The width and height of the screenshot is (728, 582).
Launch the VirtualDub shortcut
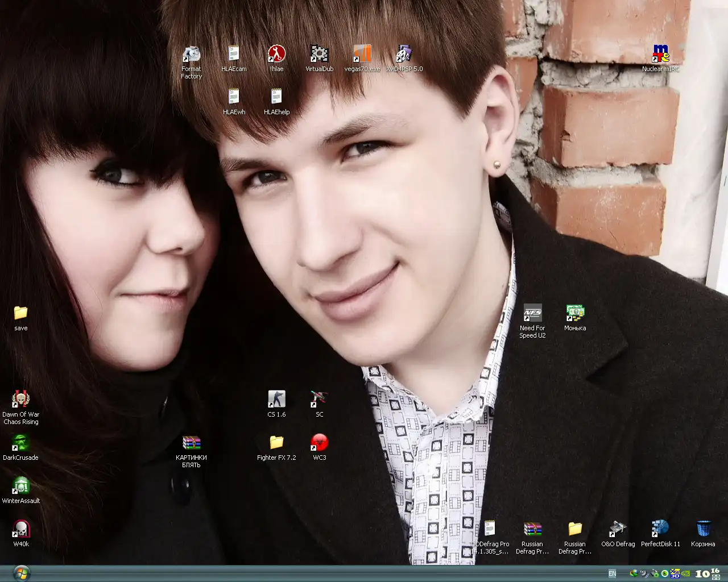(x=319, y=55)
